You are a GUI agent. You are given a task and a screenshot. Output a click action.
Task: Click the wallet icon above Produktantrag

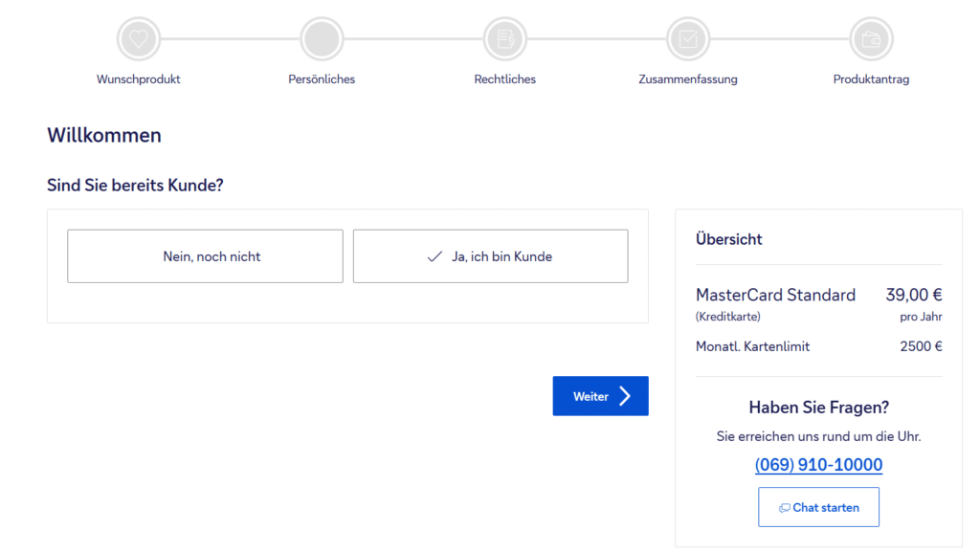coord(871,39)
